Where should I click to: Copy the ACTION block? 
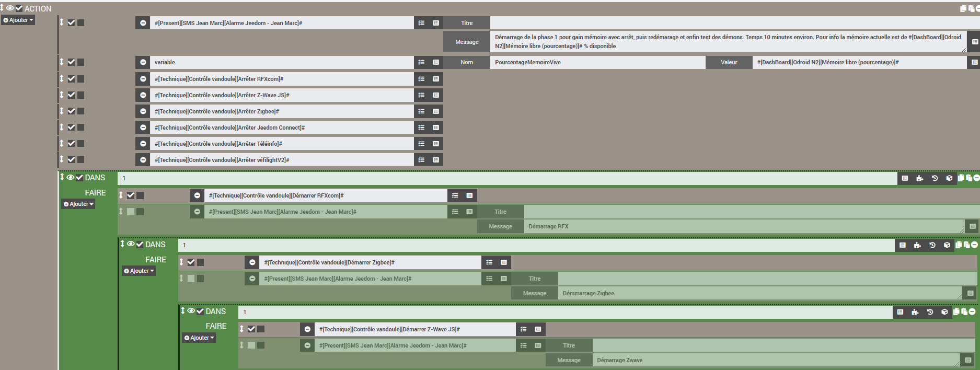963,8
